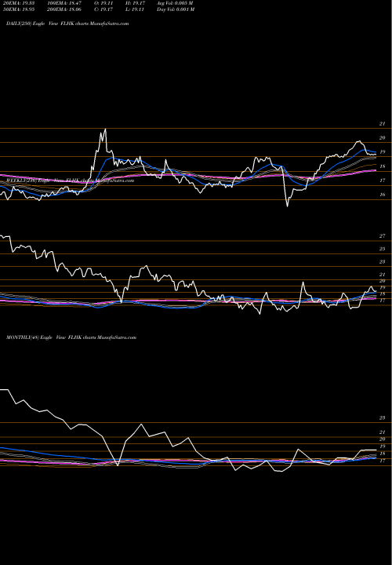The width and height of the screenshot is (392, 565).
Task: Click the 27 price label on weekly chart
Action: coord(383,236)
